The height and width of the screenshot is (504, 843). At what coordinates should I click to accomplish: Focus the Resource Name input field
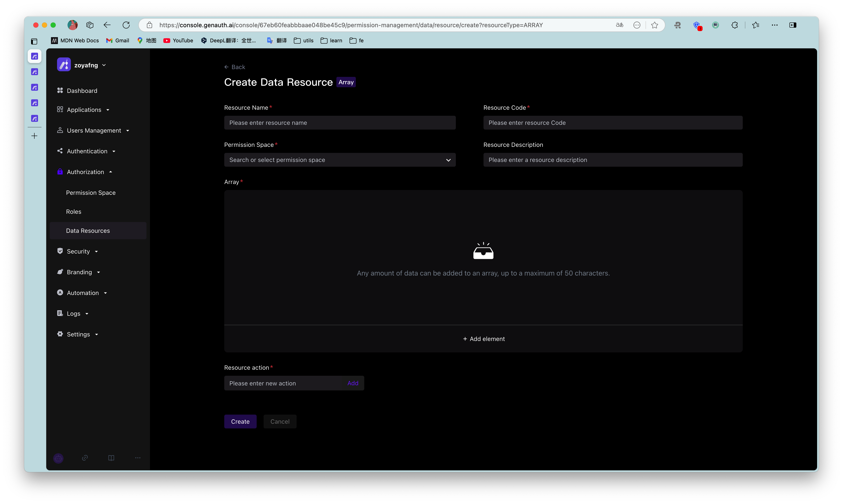[339, 123]
